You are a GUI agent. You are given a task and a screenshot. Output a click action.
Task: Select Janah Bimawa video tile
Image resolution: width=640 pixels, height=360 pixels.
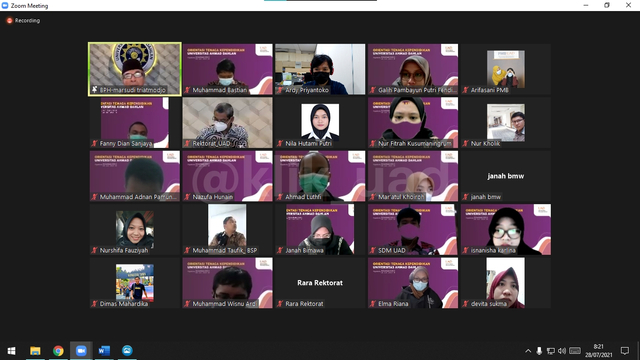pos(320,229)
